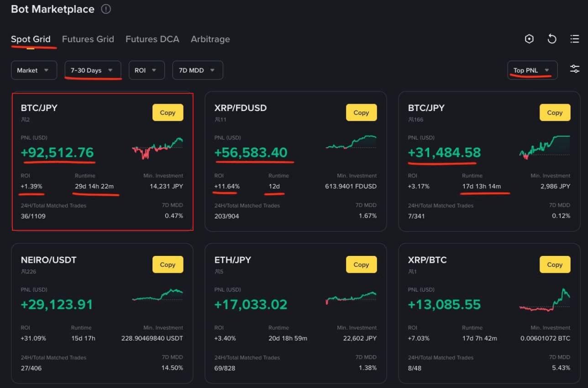
Task: Click copiers icon on ETH/JPY card
Action: pos(216,272)
